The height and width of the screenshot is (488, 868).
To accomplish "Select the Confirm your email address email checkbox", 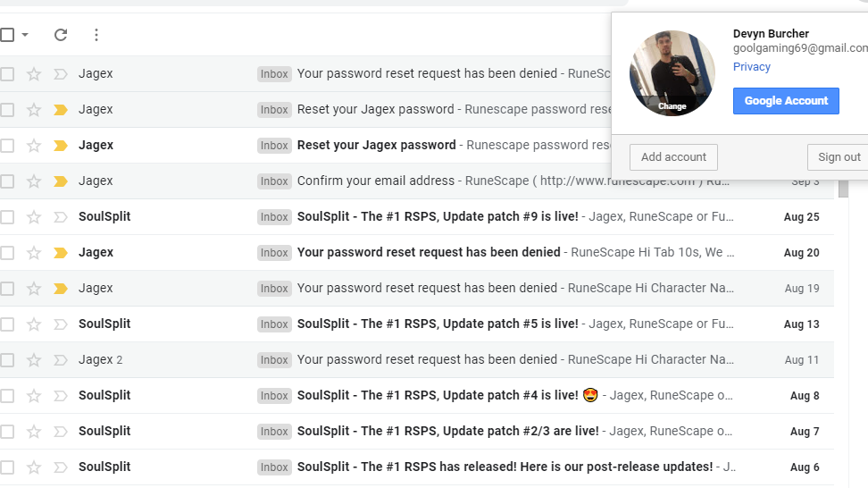I will 7,181.
